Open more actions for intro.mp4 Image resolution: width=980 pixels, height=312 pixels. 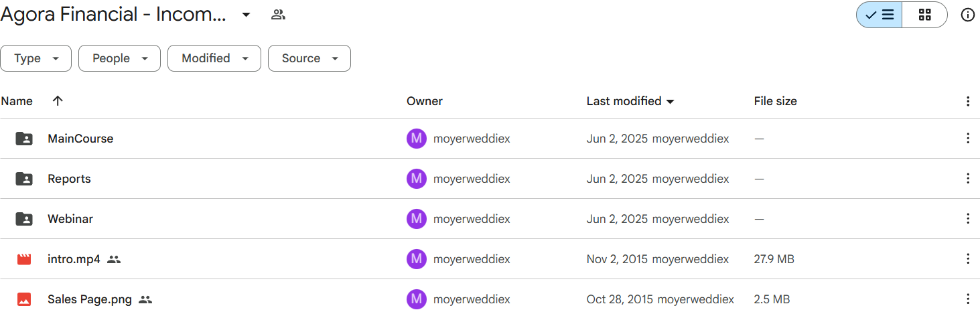967,259
